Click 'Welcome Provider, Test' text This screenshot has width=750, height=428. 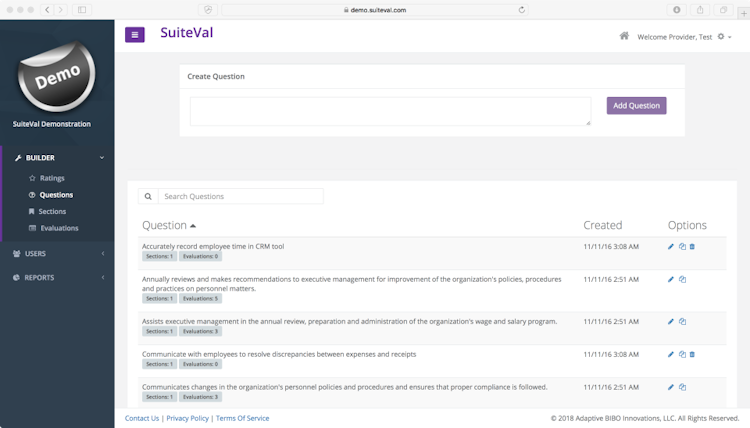coord(674,37)
